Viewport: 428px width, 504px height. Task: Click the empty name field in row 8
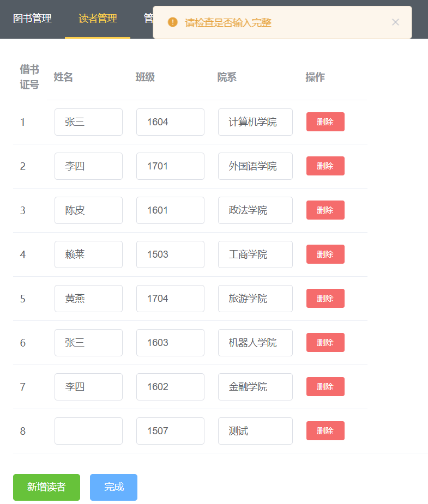[x=88, y=431]
